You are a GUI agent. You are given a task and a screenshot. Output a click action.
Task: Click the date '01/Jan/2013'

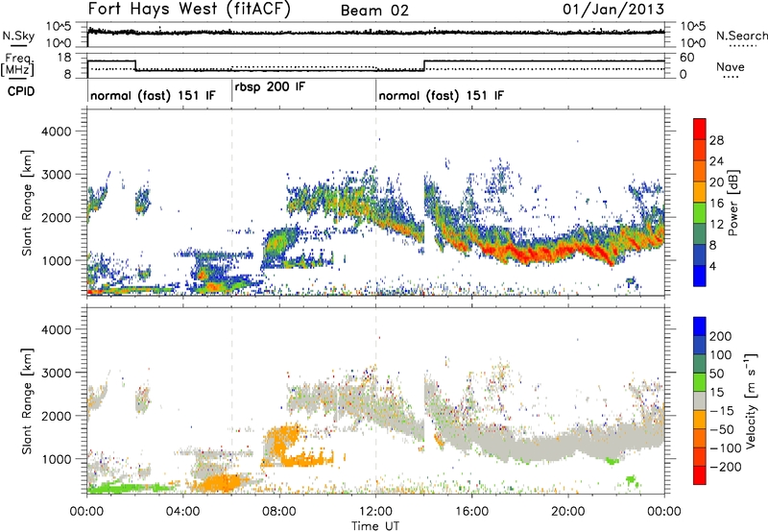pyautogui.click(x=613, y=9)
